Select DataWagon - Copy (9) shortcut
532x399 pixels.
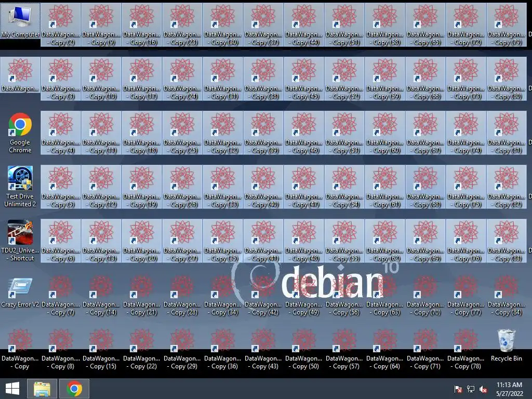tap(101, 25)
